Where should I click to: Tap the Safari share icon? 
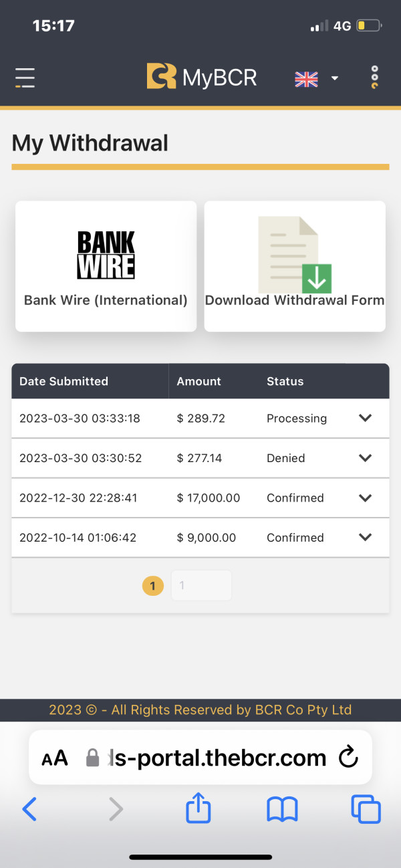tap(198, 810)
